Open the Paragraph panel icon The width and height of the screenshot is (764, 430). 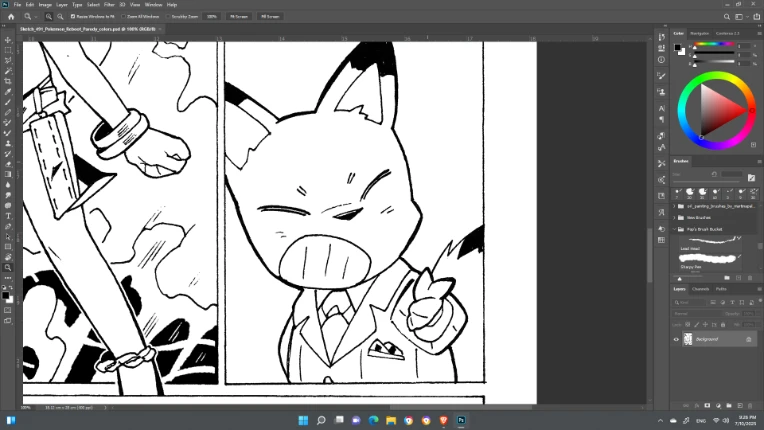661,119
